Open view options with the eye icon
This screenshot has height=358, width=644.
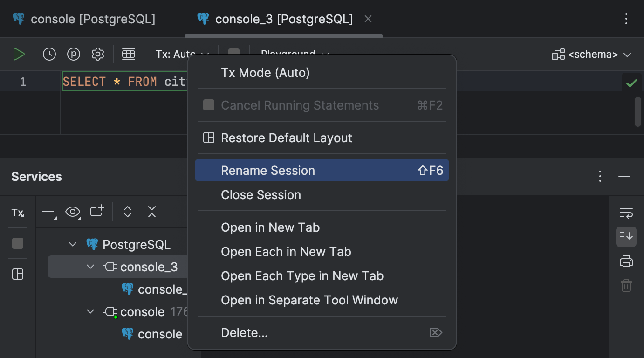[x=73, y=211]
